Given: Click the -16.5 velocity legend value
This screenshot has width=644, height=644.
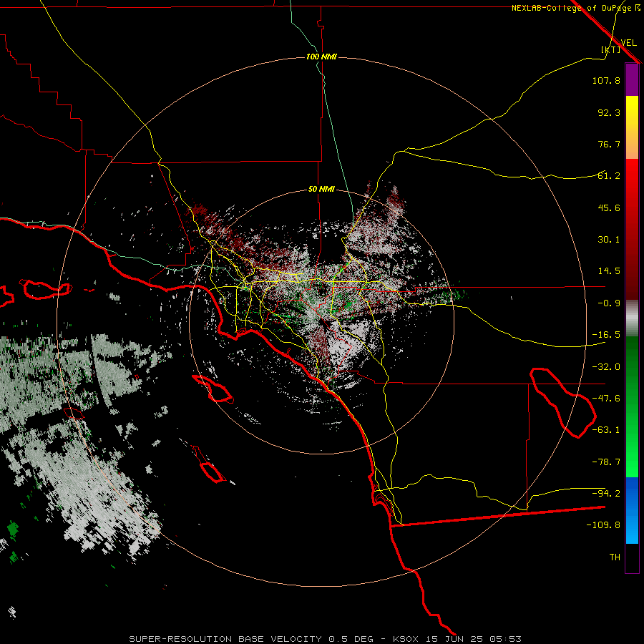Looking at the screenshot, I should coord(606,335).
